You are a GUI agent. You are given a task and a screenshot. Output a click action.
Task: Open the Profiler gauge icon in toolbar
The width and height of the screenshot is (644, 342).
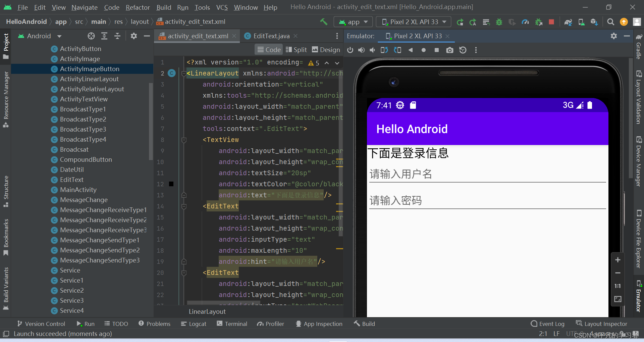(525, 22)
